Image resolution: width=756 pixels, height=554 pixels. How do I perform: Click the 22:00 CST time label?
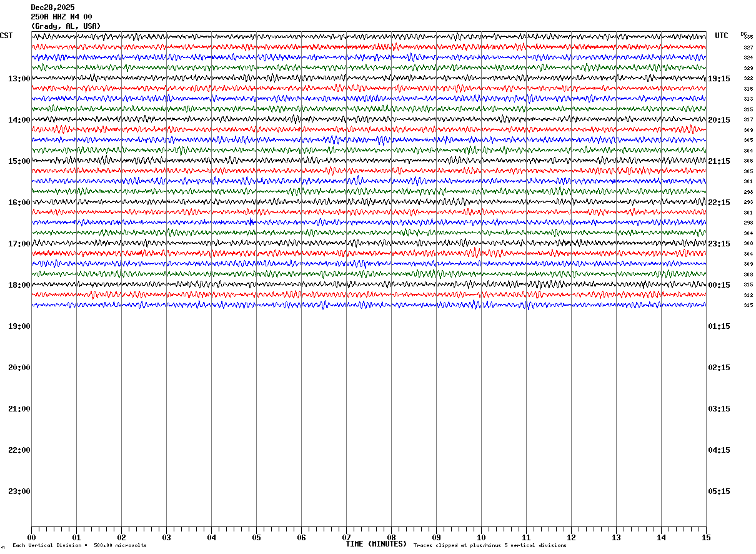pyautogui.click(x=19, y=450)
